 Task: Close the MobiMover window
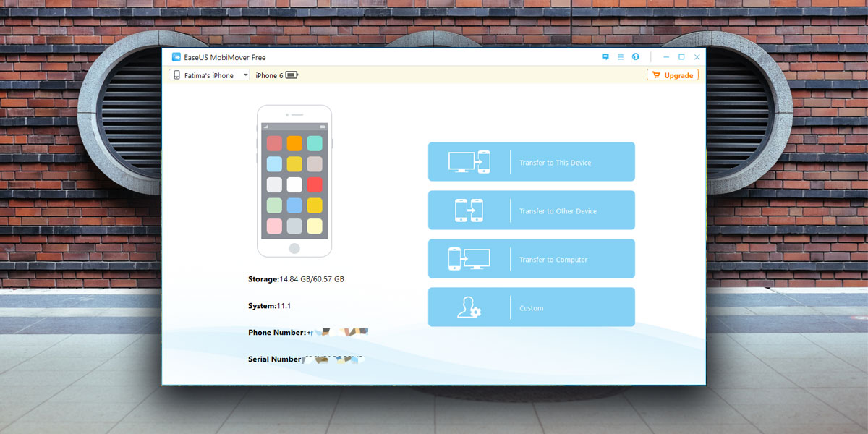point(697,57)
